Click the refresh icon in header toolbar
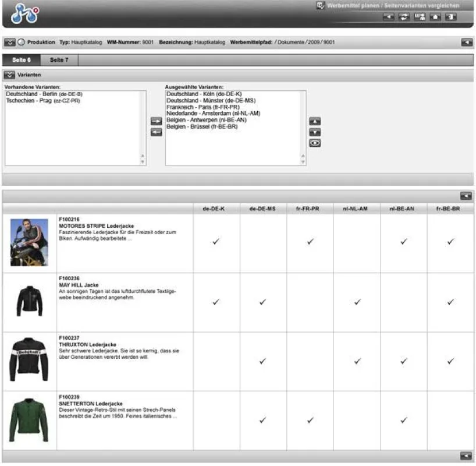 tap(404, 17)
